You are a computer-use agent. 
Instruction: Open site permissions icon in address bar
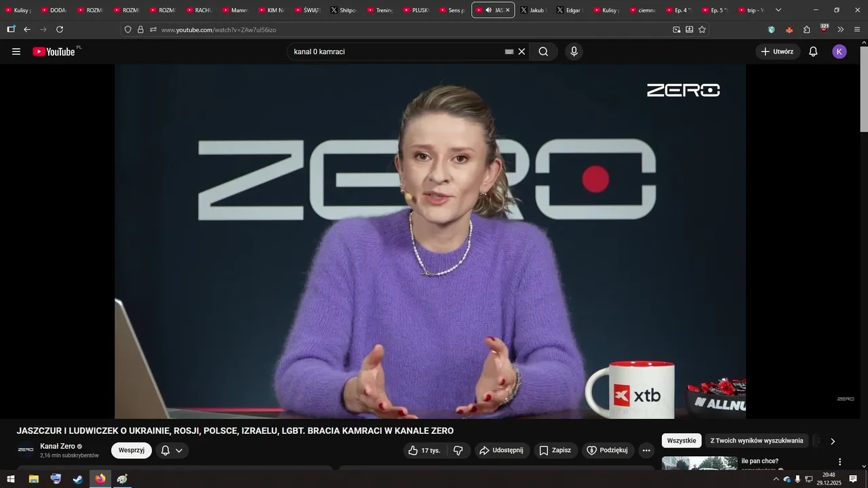(x=153, y=29)
